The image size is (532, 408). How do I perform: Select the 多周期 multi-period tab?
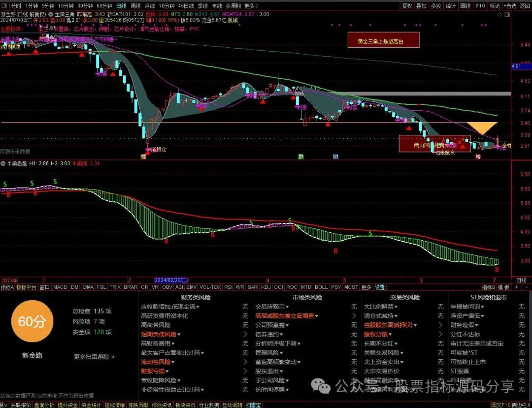tap(233, 6)
